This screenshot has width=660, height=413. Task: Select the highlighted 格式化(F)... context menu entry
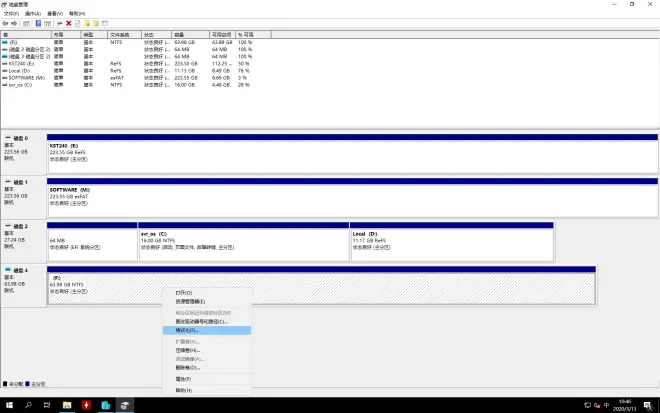click(207, 330)
